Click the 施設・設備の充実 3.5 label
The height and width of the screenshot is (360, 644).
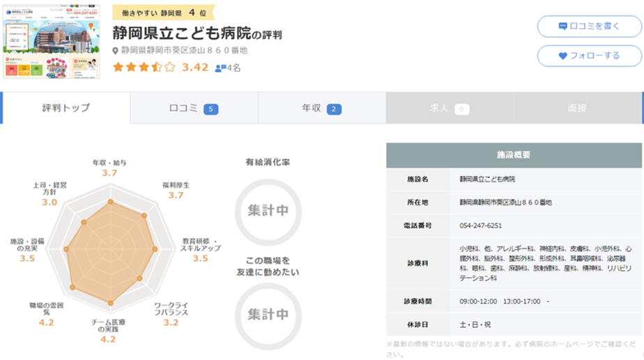(27, 250)
